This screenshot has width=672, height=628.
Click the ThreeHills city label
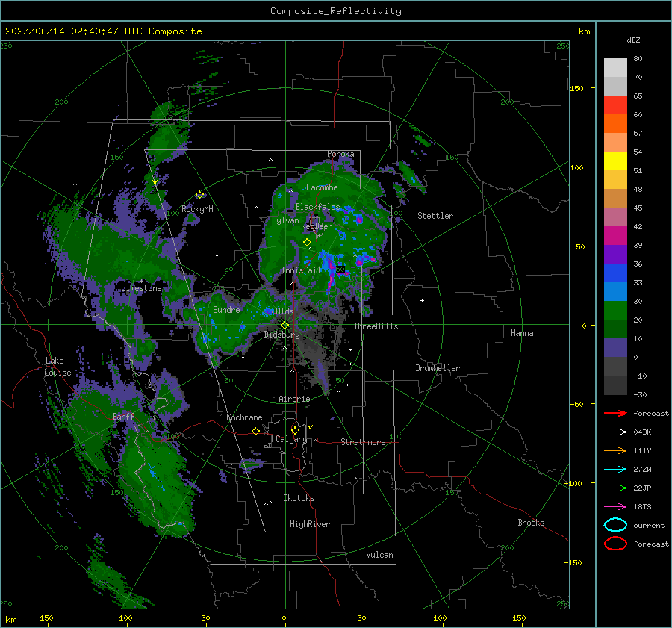[x=376, y=326]
